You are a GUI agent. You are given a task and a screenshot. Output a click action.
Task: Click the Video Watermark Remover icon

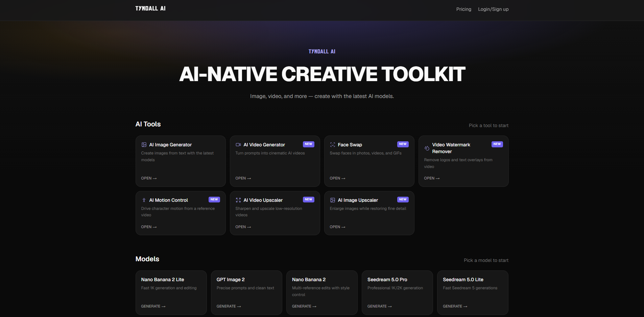pos(427,148)
